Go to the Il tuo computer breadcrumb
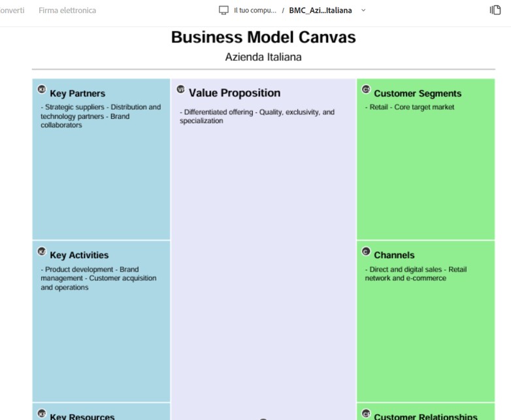The width and height of the screenshot is (511, 420). pyautogui.click(x=255, y=10)
